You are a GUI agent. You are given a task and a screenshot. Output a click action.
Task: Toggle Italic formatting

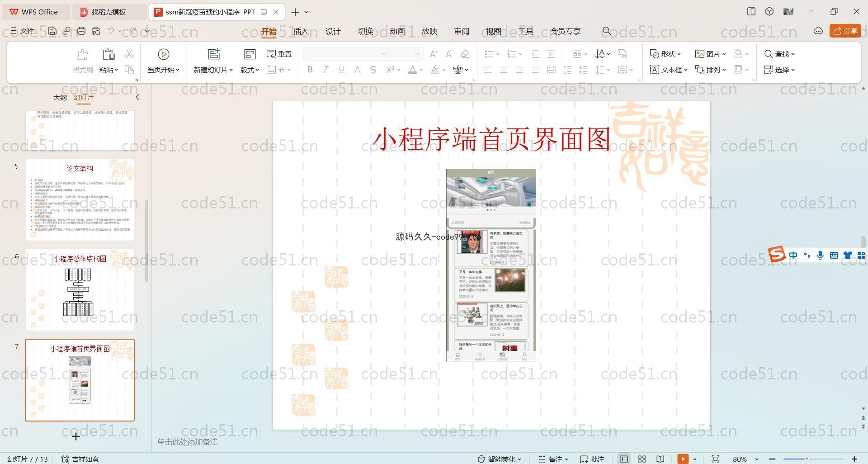click(325, 70)
